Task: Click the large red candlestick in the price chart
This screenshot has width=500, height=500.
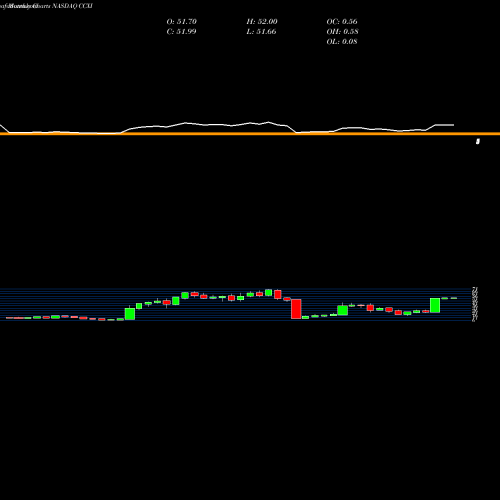Action: coord(296,309)
